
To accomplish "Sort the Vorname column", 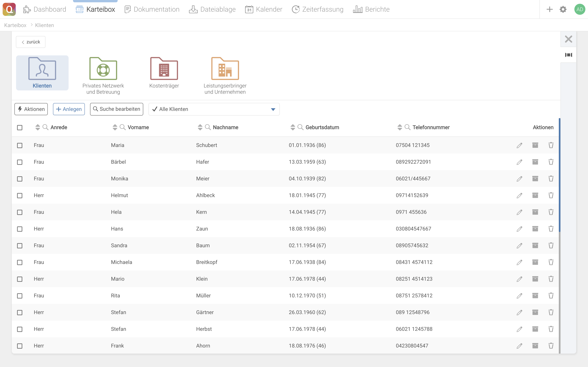I will pos(115,127).
